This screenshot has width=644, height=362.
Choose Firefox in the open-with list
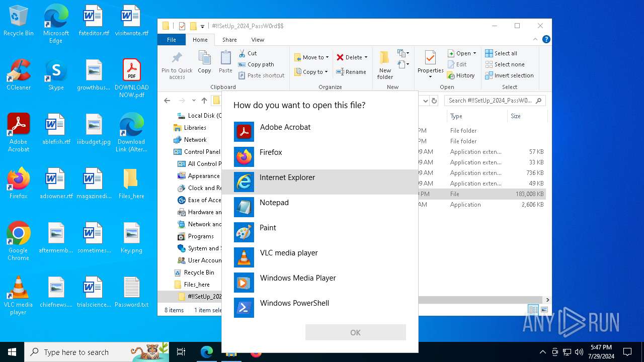(319, 157)
